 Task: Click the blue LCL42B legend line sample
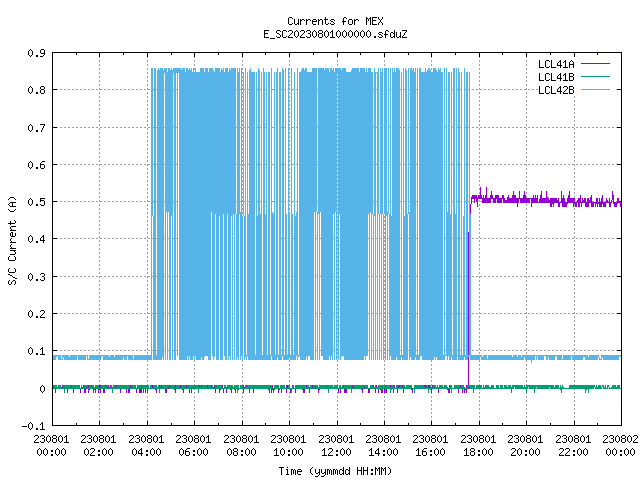point(595,90)
